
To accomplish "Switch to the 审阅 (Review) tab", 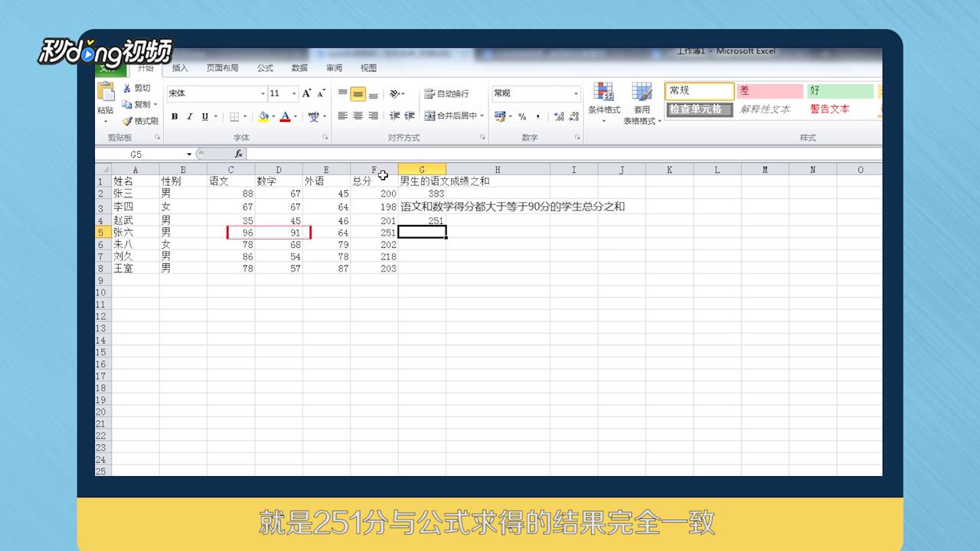I will tap(334, 68).
